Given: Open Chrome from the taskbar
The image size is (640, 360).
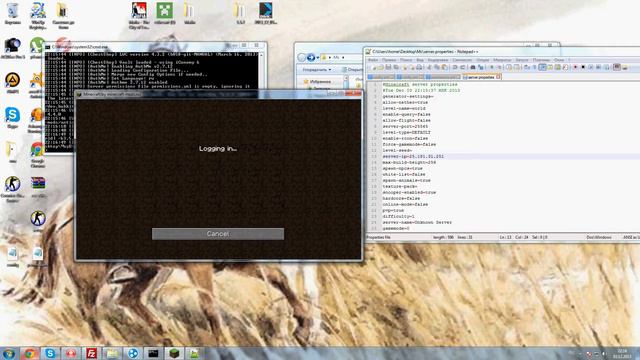Looking at the screenshot, I should pyautogui.click(x=29, y=353).
